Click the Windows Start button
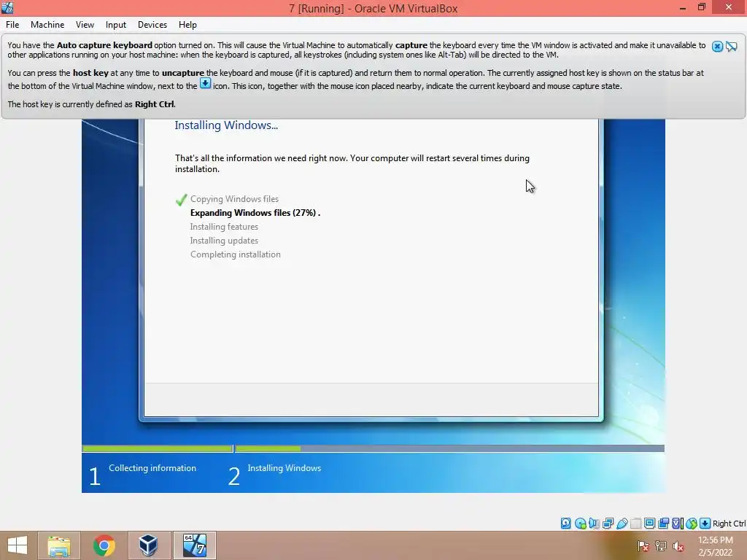 [x=18, y=545]
